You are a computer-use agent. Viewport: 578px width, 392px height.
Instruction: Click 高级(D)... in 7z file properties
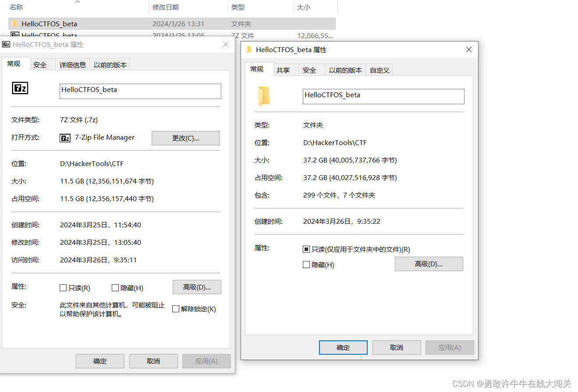pos(197,287)
